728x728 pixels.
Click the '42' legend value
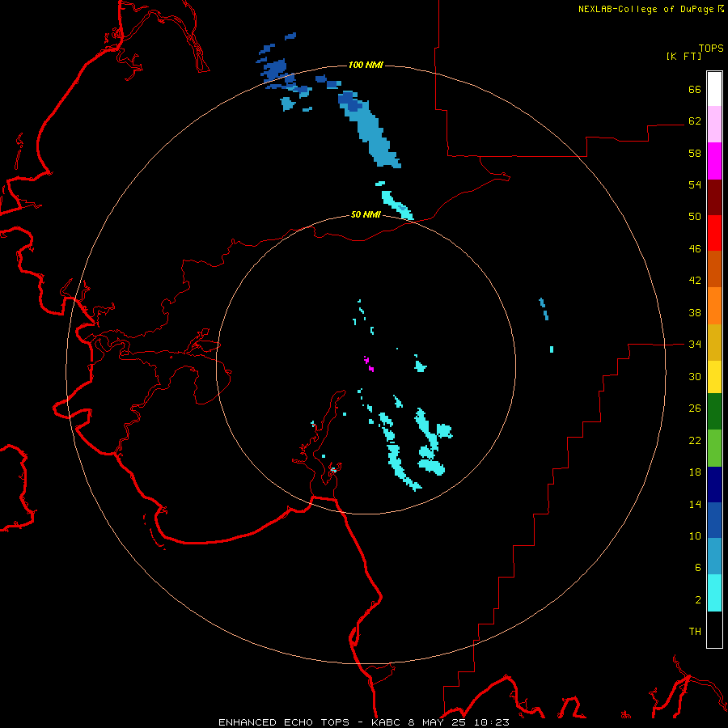(x=695, y=280)
